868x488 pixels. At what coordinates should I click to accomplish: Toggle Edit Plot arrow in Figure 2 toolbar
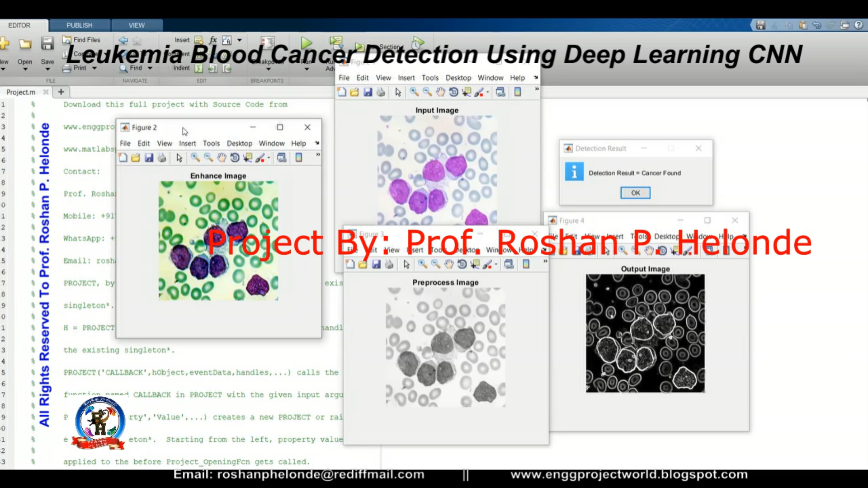[179, 158]
